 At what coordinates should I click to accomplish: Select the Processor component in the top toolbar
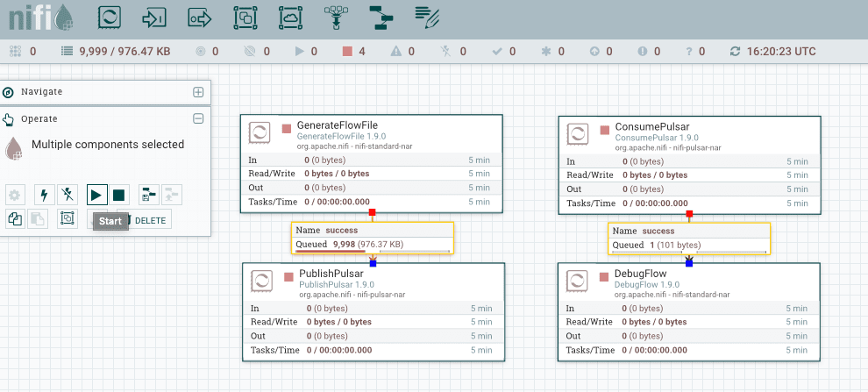[x=109, y=18]
